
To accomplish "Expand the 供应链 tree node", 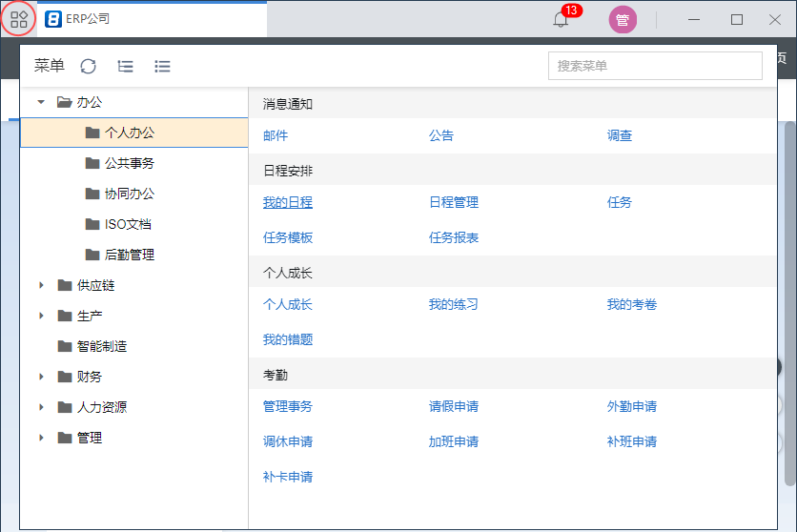I will coord(40,285).
